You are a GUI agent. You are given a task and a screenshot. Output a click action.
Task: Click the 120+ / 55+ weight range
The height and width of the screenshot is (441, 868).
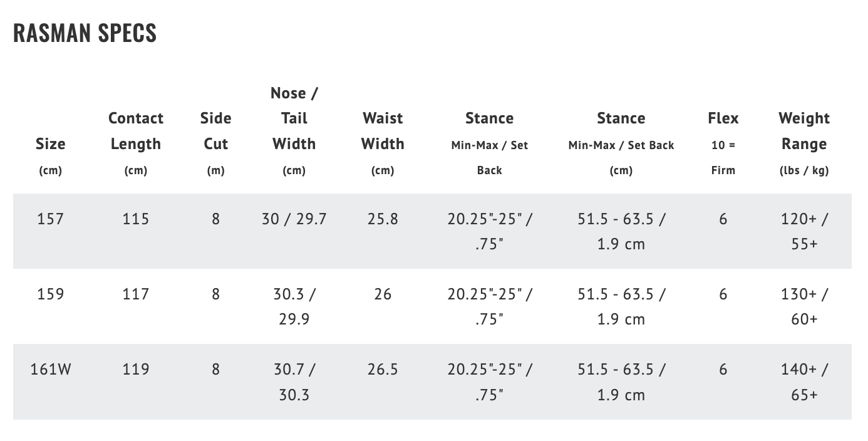(x=804, y=231)
